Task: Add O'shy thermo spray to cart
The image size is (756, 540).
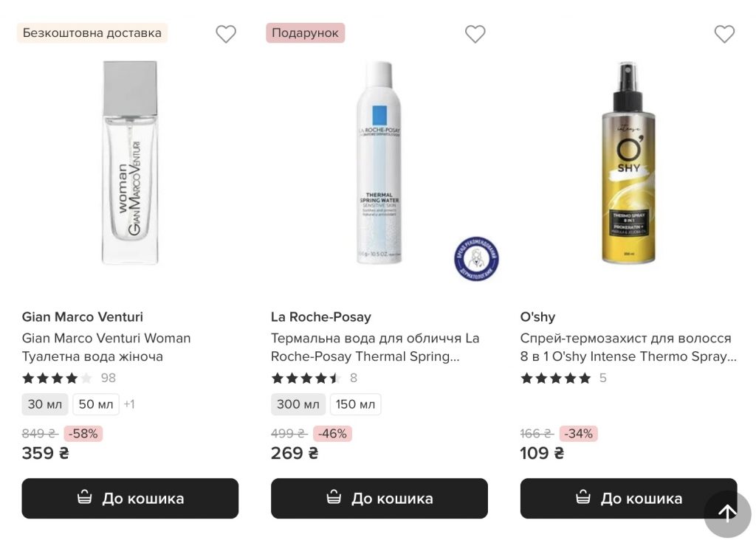Action: tap(629, 498)
